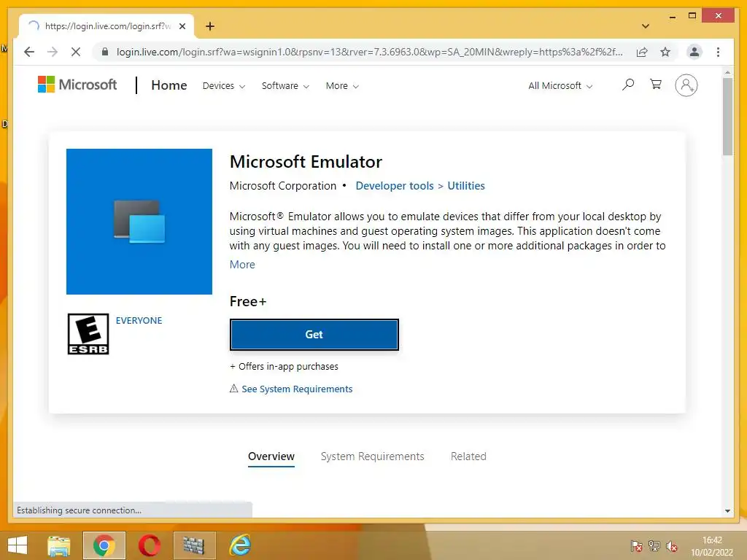Open a new tab with plus button
The width and height of the screenshot is (747, 560).
pos(210,26)
